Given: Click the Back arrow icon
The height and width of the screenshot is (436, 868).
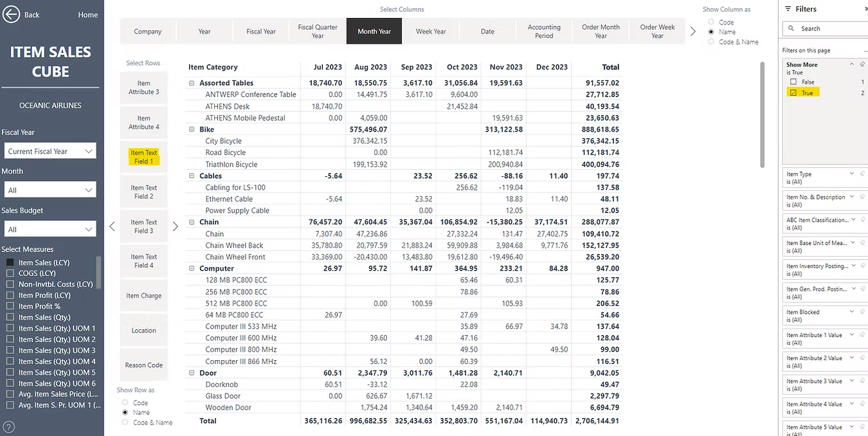Looking at the screenshot, I should coord(11,14).
